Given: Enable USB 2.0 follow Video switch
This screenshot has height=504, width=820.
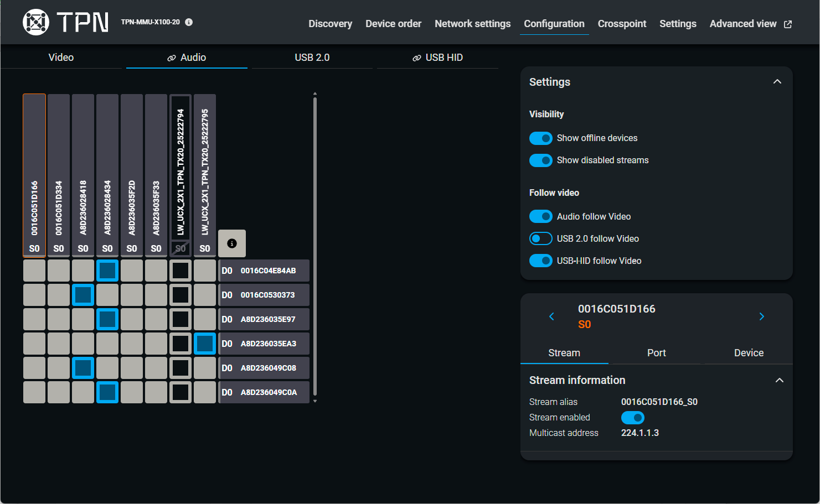Looking at the screenshot, I should 540,238.
